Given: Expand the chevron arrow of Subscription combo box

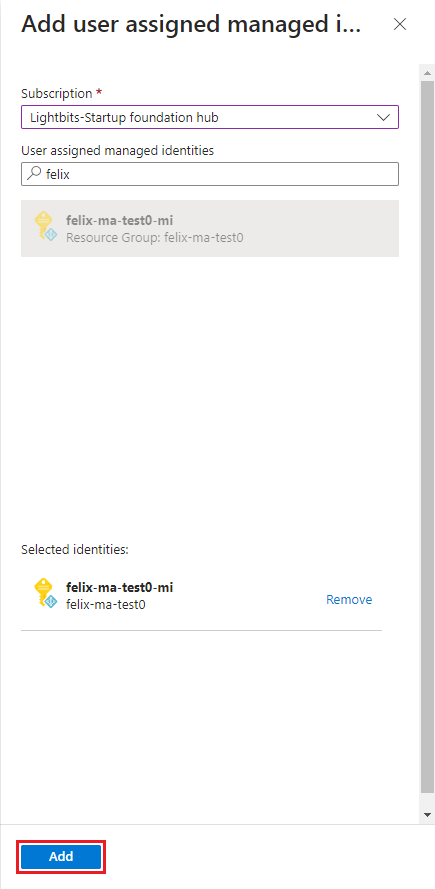Looking at the screenshot, I should (x=383, y=117).
